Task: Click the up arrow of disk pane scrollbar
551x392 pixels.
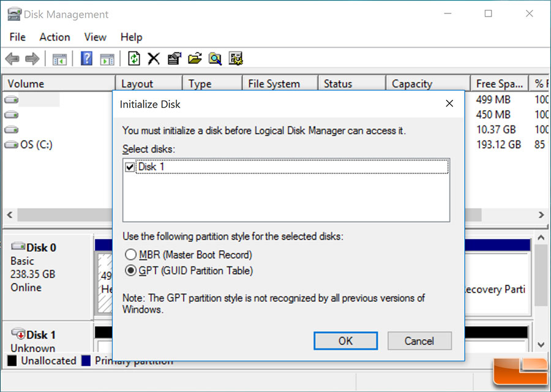Action: pyautogui.click(x=541, y=238)
